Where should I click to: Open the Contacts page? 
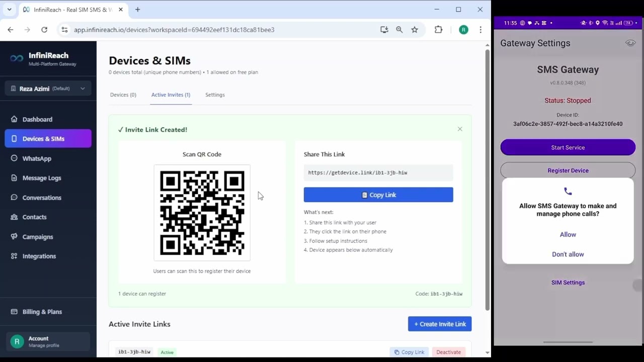(48, 217)
